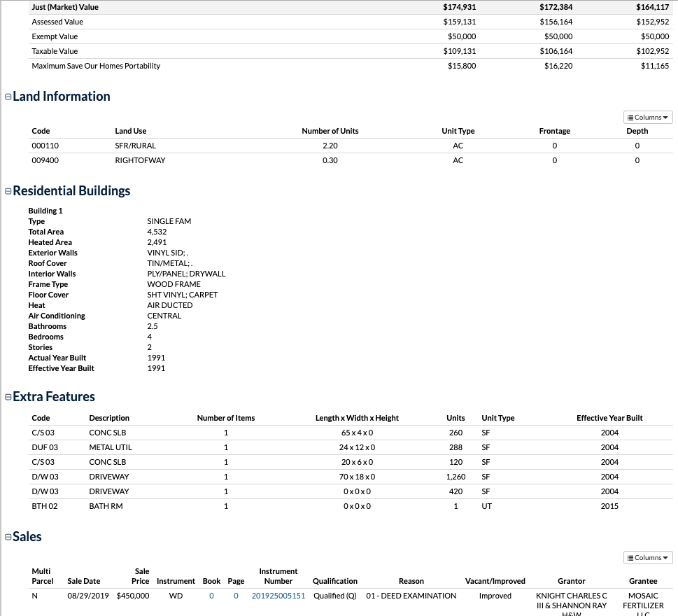Click the Sale Date column header
This screenshot has width=678, height=616.
(x=83, y=581)
